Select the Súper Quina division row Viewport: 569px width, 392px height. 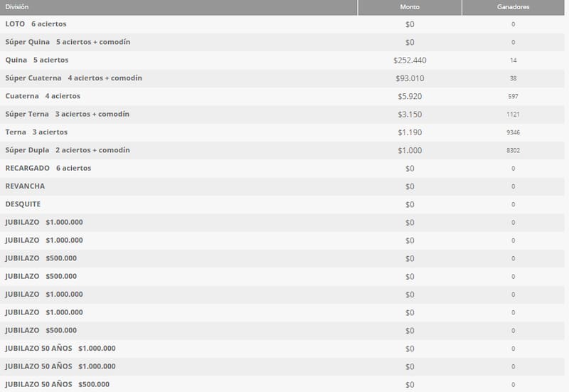[x=68, y=42]
